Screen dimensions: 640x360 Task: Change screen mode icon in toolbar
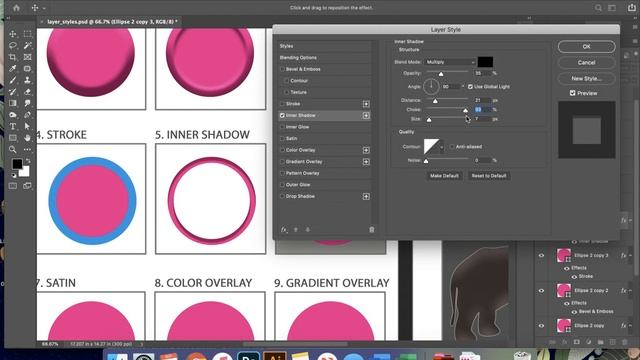pyautogui.click(x=27, y=186)
